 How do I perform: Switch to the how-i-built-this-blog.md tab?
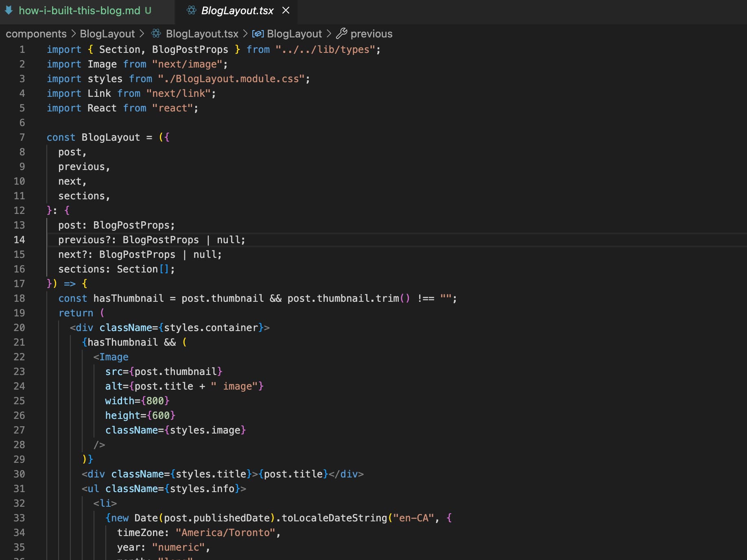(81, 11)
